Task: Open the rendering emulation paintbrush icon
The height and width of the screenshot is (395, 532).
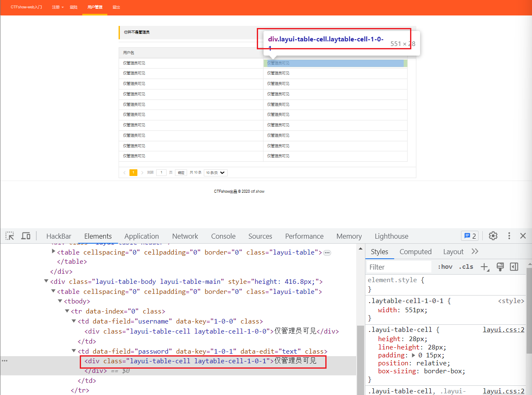Action: click(x=500, y=267)
